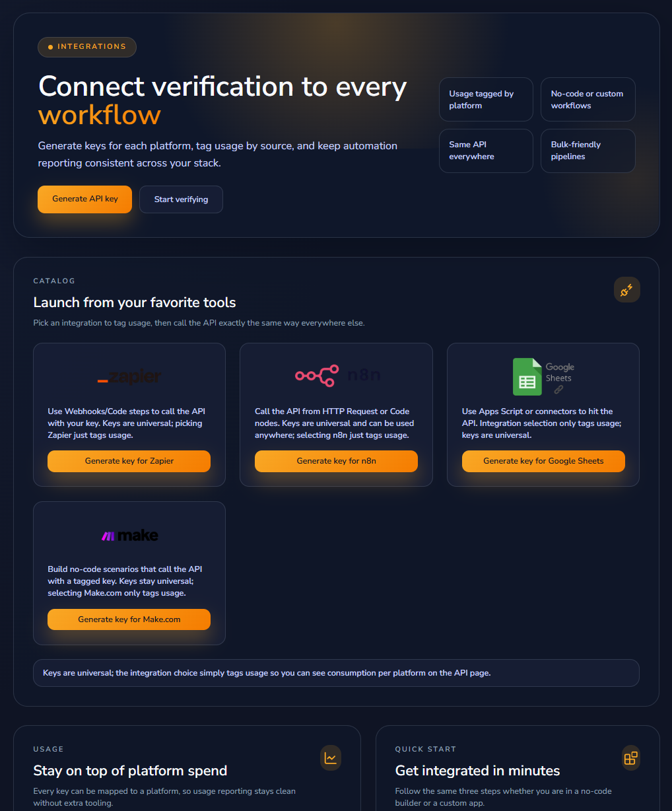Generate key for Zapier
The height and width of the screenshot is (811, 672).
[129, 461]
